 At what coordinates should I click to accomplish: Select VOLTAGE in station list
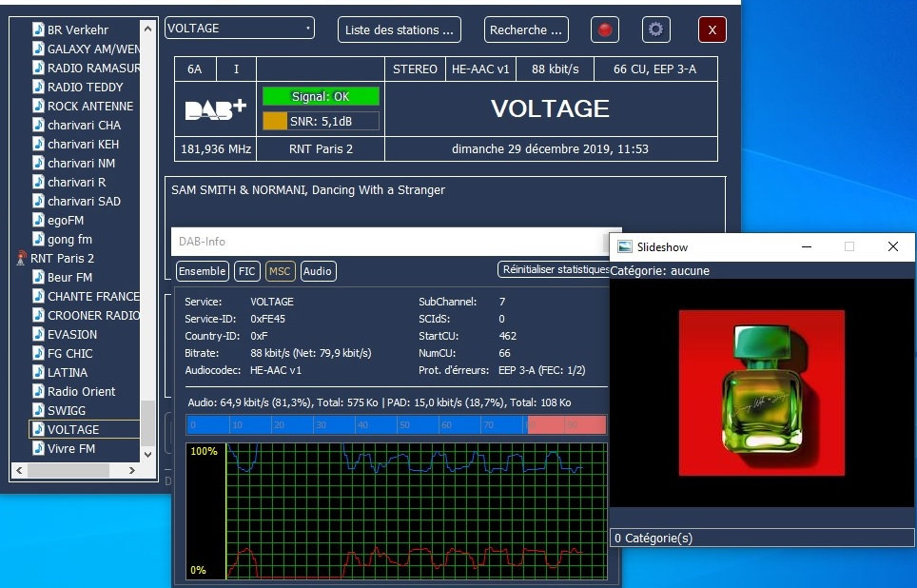[85, 429]
